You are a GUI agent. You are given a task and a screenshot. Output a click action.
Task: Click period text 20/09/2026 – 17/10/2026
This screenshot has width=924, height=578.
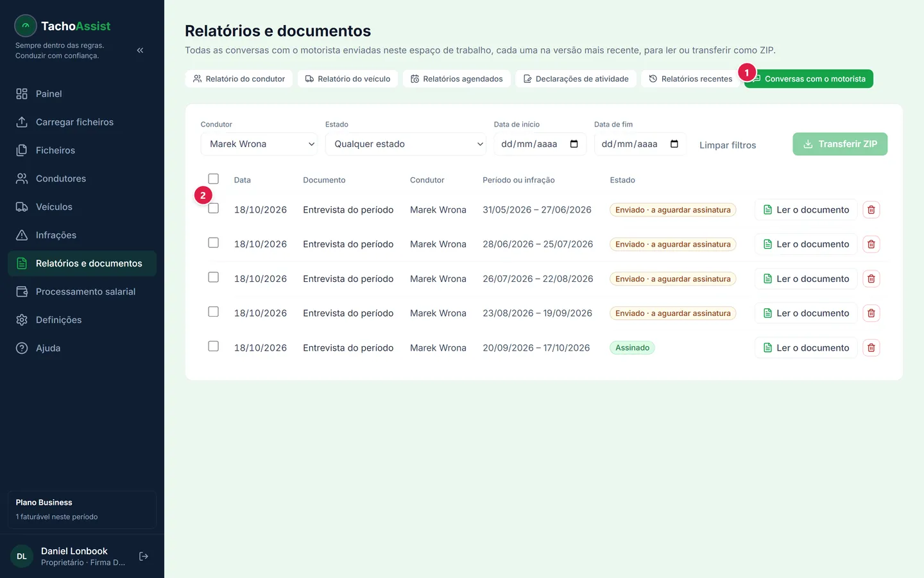tap(536, 348)
